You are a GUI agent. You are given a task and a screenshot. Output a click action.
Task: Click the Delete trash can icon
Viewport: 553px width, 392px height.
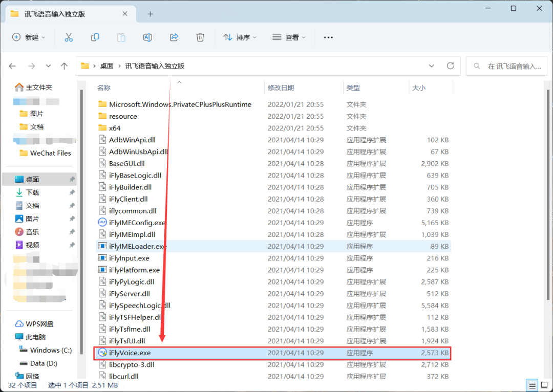pyautogui.click(x=200, y=37)
